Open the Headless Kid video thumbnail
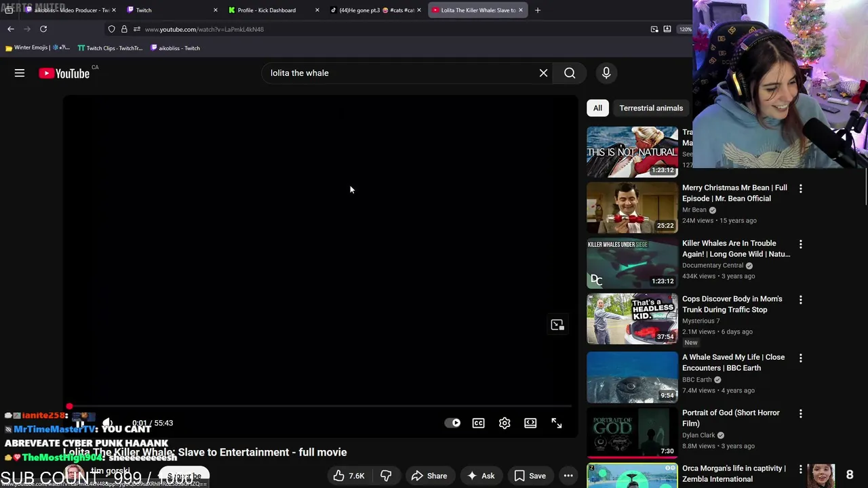The height and width of the screenshot is (488, 868). [632, 319]
